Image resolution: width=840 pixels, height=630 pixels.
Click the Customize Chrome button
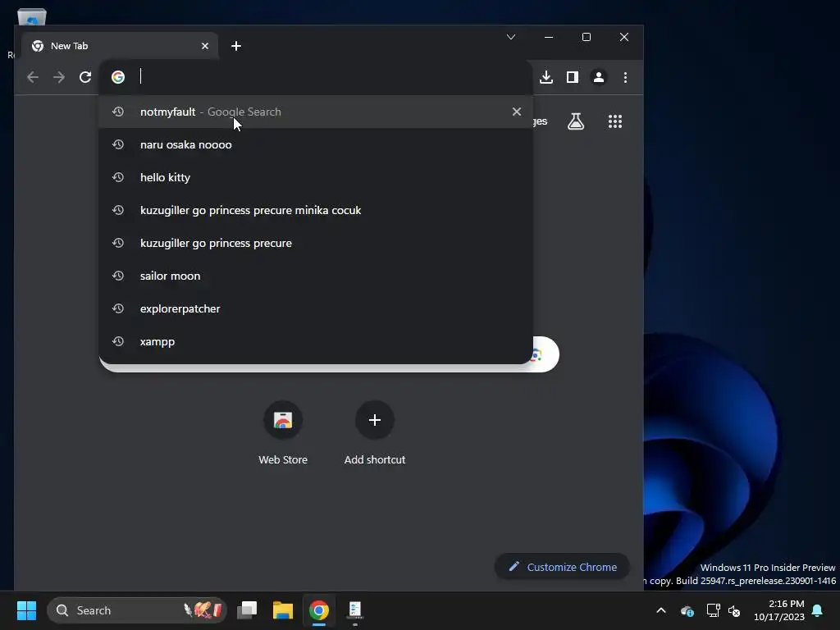562,567
